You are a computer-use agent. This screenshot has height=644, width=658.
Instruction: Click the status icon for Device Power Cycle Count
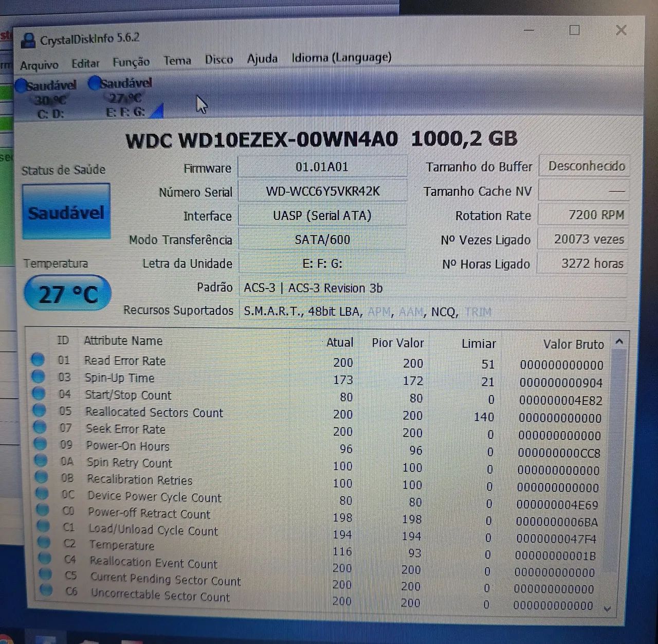(42, 493)
